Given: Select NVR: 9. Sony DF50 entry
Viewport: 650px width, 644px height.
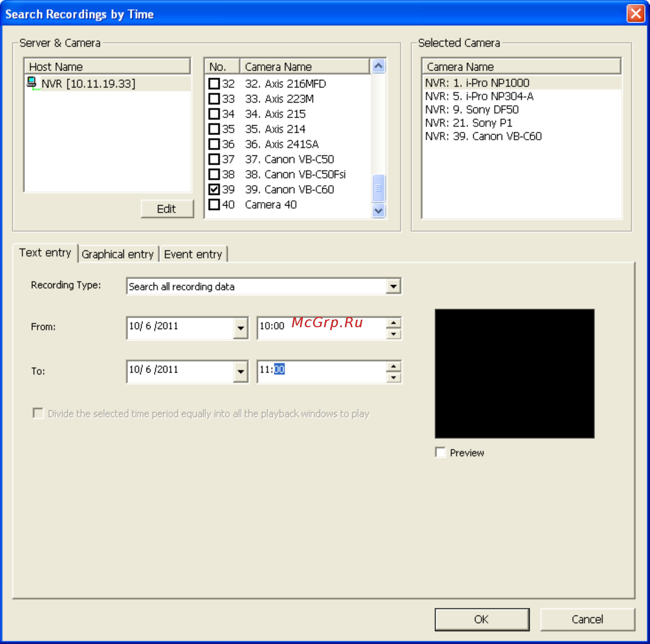Looking at the screenshot, I should 472,109.
